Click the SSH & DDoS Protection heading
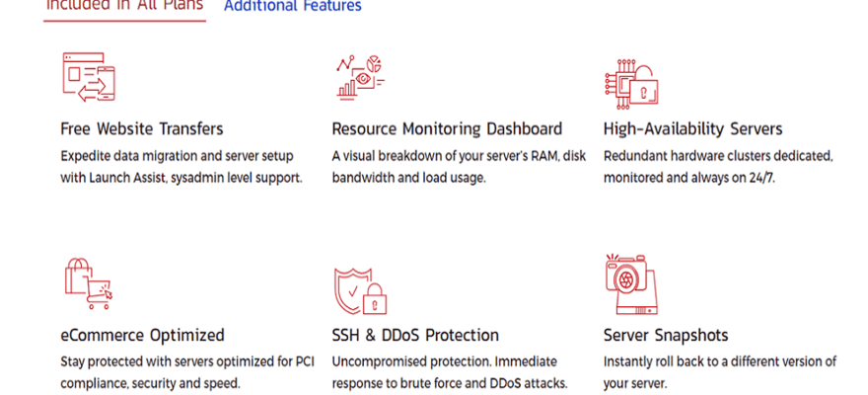This screenshot has height=395, width=868. tap(415, 336)
